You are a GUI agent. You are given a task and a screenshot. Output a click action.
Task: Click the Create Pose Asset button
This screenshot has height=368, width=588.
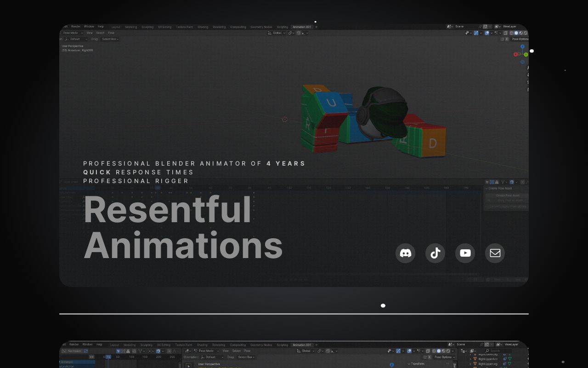point(507,195)
